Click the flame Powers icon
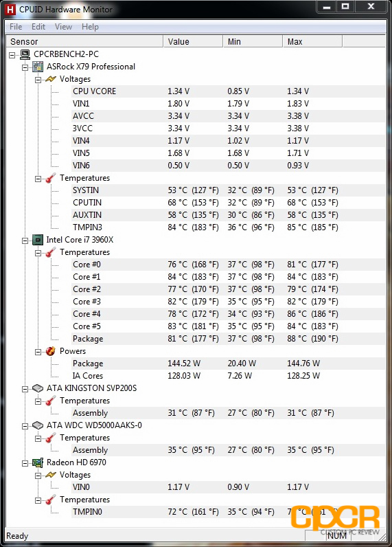 click(51, 351)
